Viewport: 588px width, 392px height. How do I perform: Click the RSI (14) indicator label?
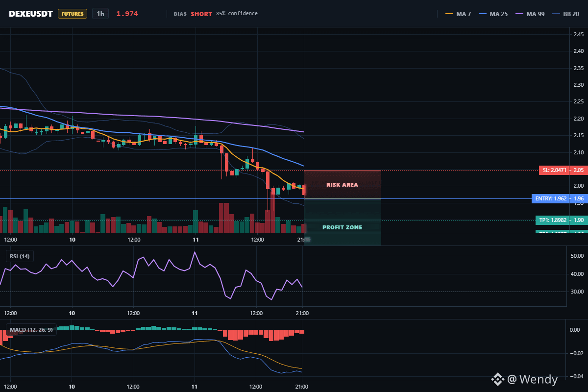point(20,256)
